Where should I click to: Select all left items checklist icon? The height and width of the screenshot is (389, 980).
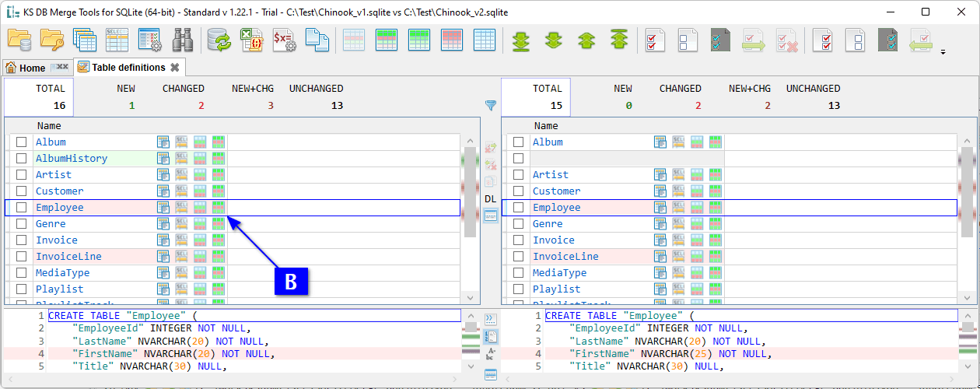tap(655, 39)
